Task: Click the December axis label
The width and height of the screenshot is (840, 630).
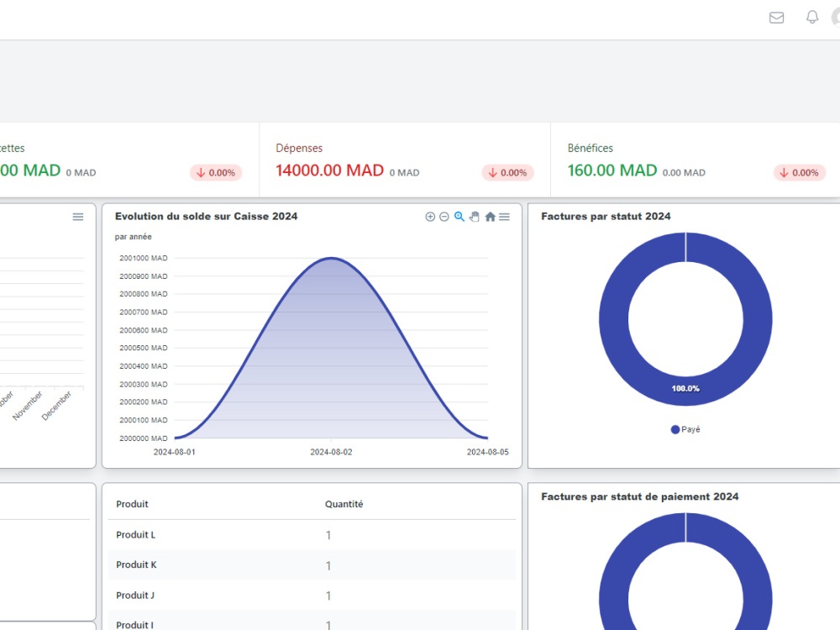Action: click(57, 405)
